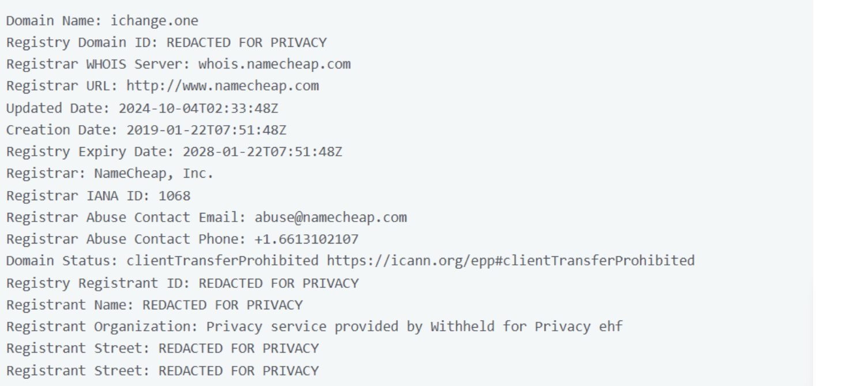The height and width of the screenshot is (386, 868).
Task: Click the Creation Date value 2019-01-22T07:51:48Z
Action: coord(206,130)
